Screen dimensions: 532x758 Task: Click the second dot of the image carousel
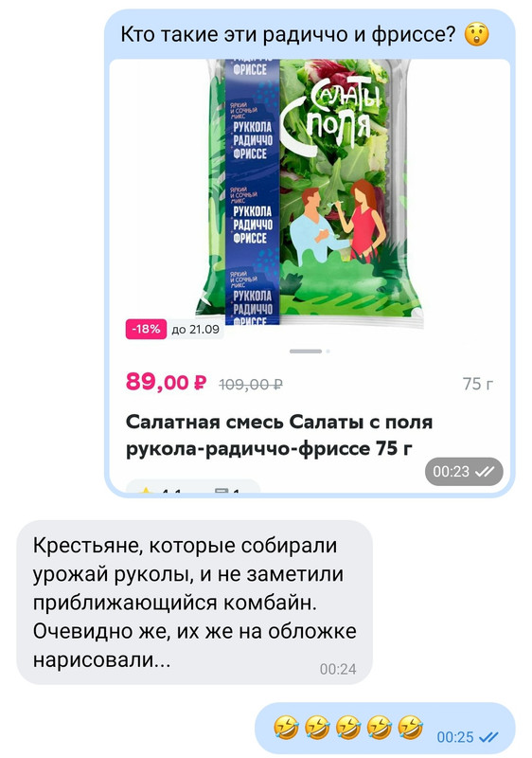click(328, 352)
